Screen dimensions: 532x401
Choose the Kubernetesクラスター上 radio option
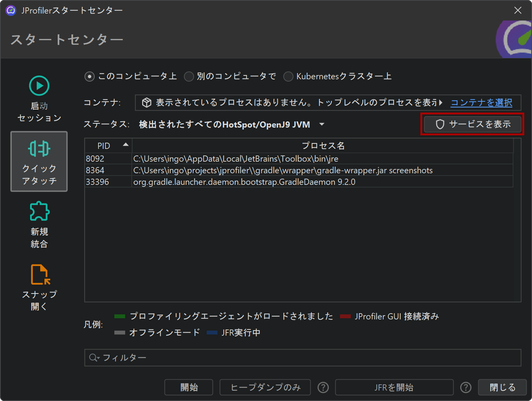click(x=288, y=77)
